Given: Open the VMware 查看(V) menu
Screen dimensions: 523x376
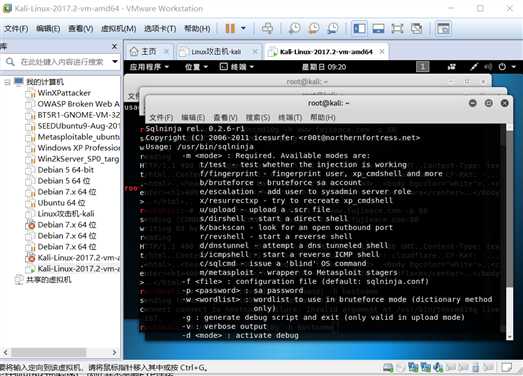Looking at the screenshot, I should (x=80, y=29).
